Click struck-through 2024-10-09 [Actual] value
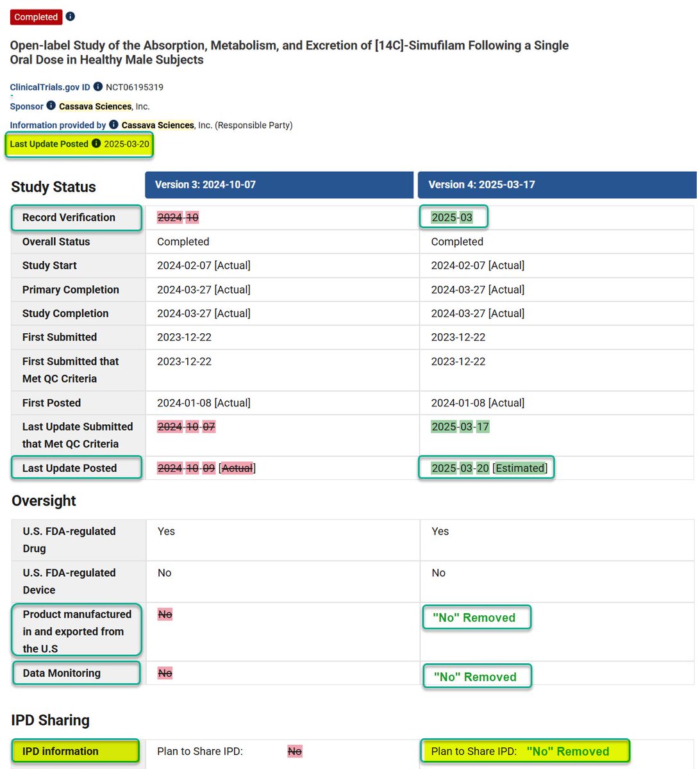This screenshot has width=700, height=769. click(x=206, y=468)
